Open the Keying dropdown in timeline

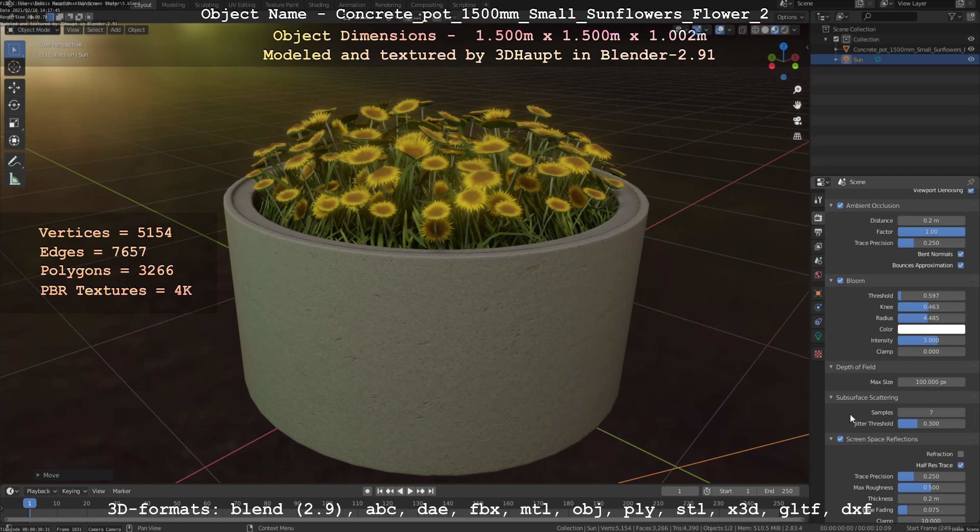[74, 491]
